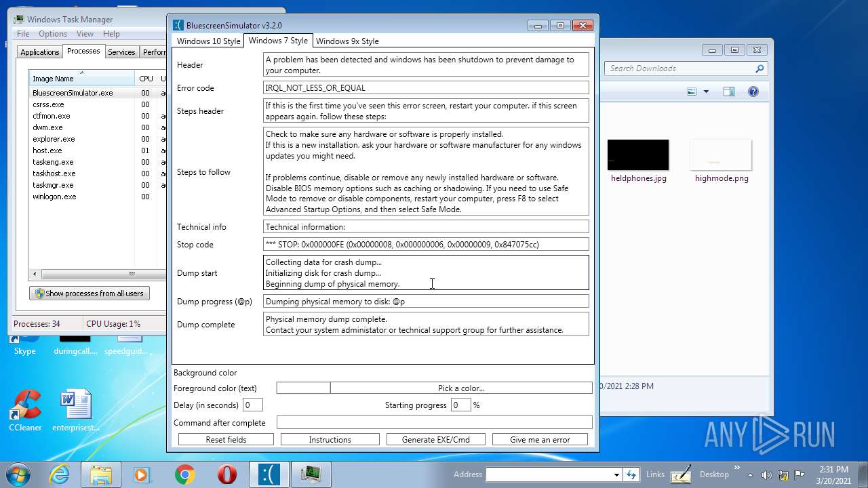Image resolution: width=868 pixels, height=488 pixels.
Task: Open the File menu in Task Manager
Action: (23, 34)
